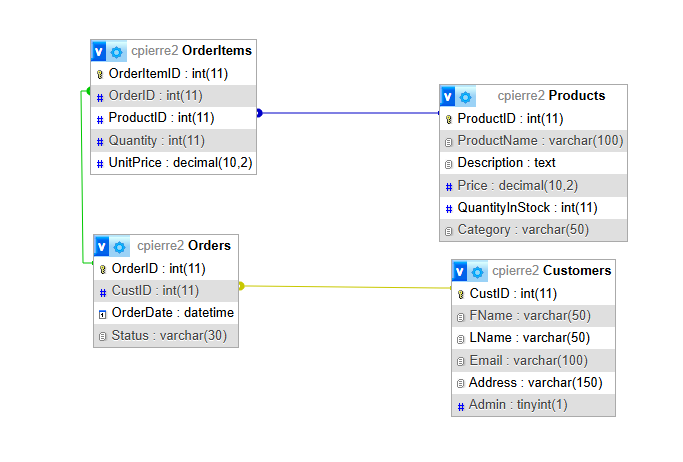
Task: Select LName : varchar(50) column
Action: click(534, 338)
